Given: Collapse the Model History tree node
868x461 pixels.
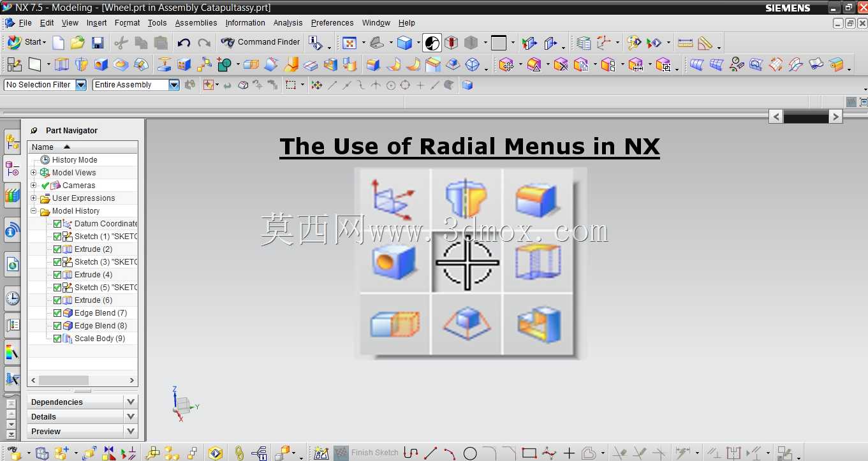Looking at the screenshot, I should pos(34,211).
